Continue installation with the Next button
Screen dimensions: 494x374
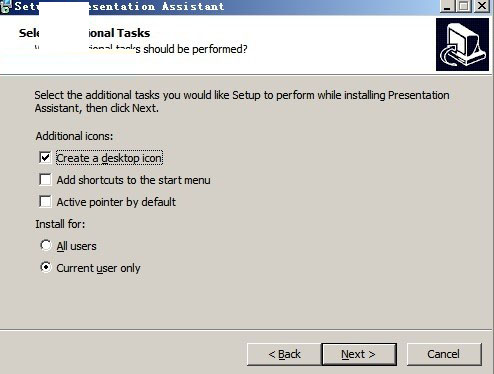coord(359,354)
